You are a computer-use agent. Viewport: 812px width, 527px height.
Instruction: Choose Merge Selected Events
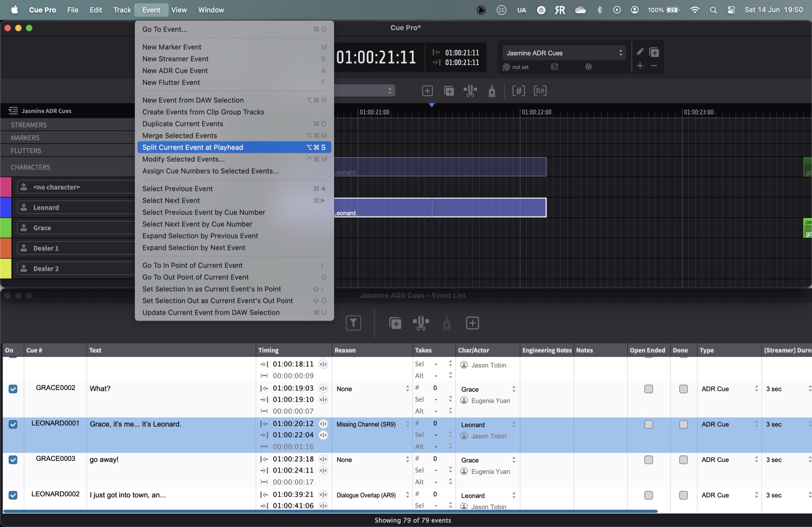[234, 136]
